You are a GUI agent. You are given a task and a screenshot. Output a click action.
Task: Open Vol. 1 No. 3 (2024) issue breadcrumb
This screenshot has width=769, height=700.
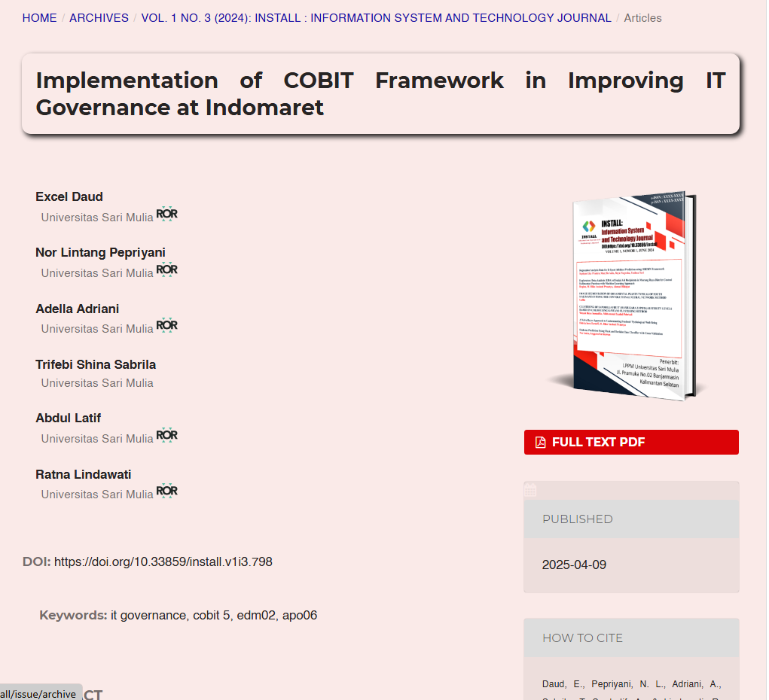coord(376,18)
